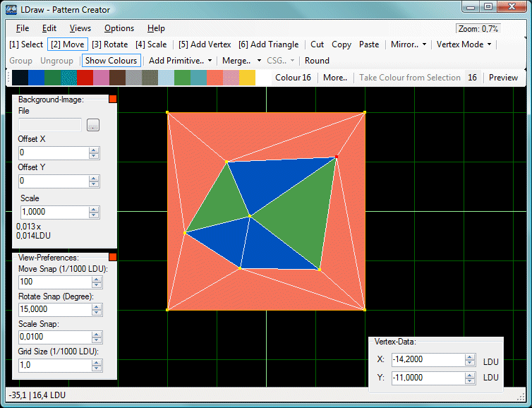The image size is (532, 408).
Task: Adjust the background Scale spinner arrows
Action: (94, 212)
